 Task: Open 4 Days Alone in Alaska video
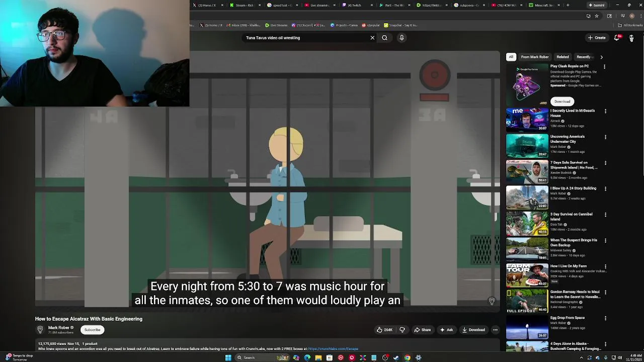(576, 346)
